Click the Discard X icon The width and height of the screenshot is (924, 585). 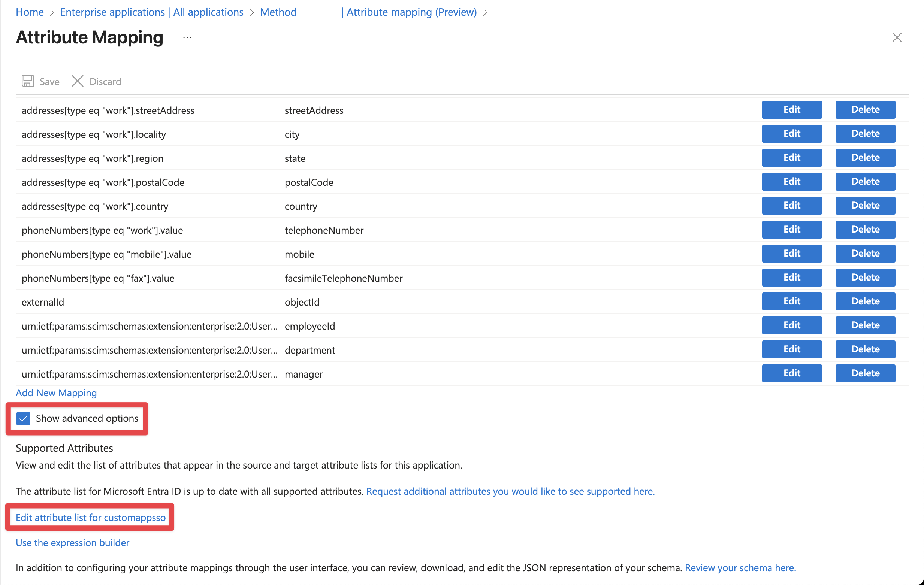click(78, 81)
